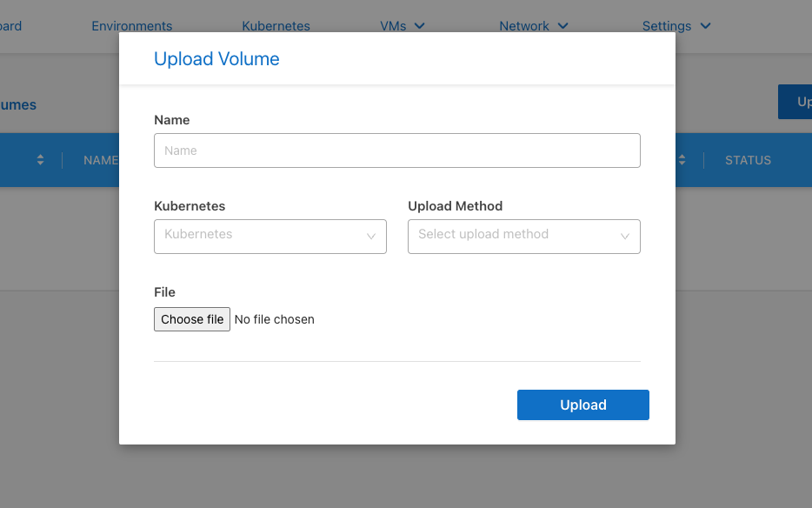Click the sort arrows left of NAME column
The image size is (812, 508).
(x=40, y=160)
